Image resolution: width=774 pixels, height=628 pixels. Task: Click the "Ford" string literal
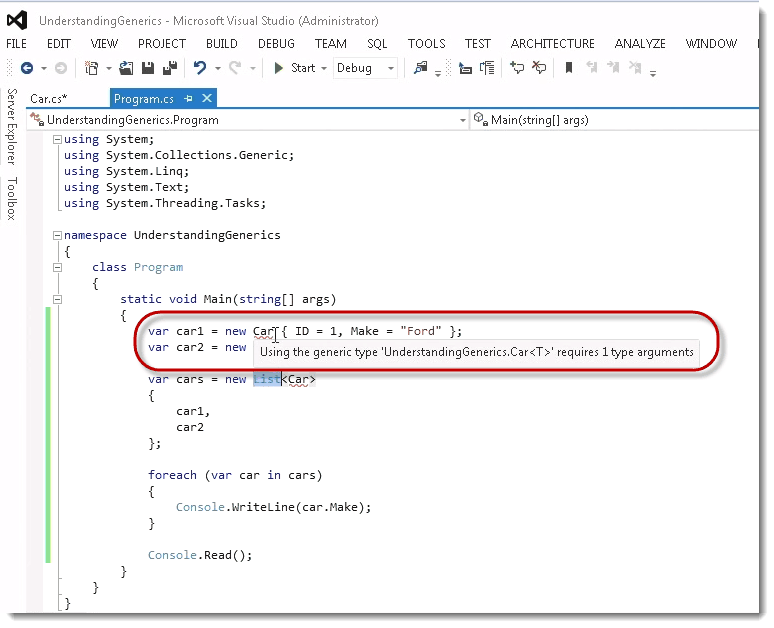point(421,331)
